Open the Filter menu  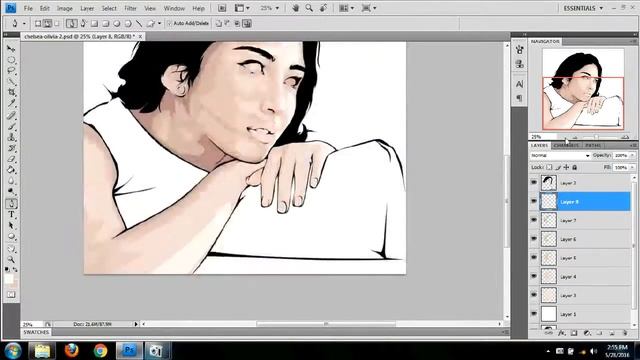click(130, 8)
